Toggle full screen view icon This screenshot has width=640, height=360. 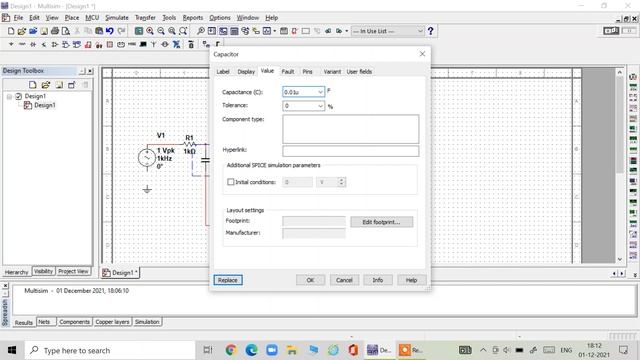[139, 31]
